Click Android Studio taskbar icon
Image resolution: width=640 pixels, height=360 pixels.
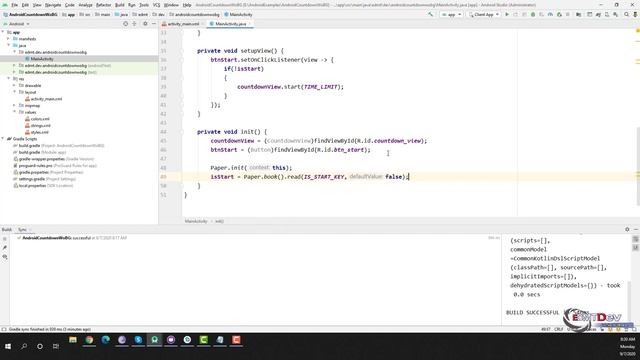(x=154, y=340)
